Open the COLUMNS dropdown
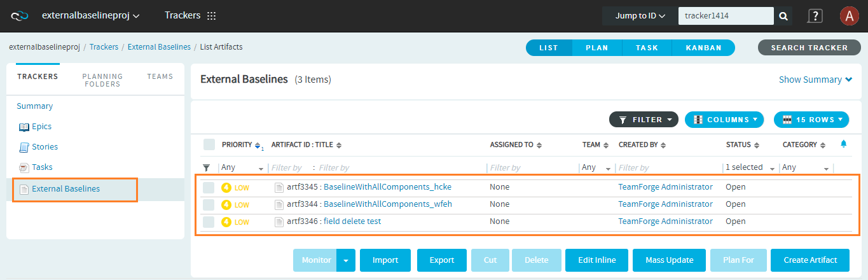Screen dimensions: 868x280 [x=724, y=119]
